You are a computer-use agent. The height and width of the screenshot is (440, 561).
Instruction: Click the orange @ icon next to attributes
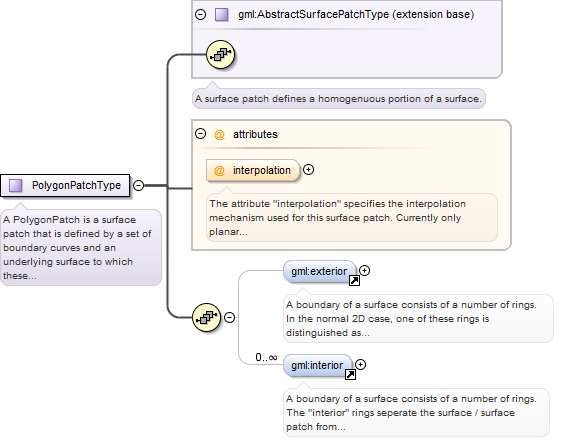tap(219, 135)
